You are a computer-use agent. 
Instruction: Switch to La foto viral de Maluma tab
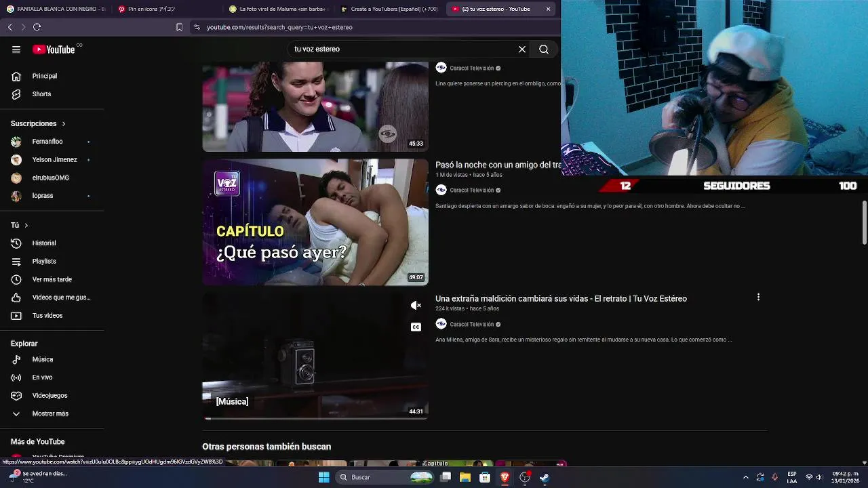pos(278,9)
